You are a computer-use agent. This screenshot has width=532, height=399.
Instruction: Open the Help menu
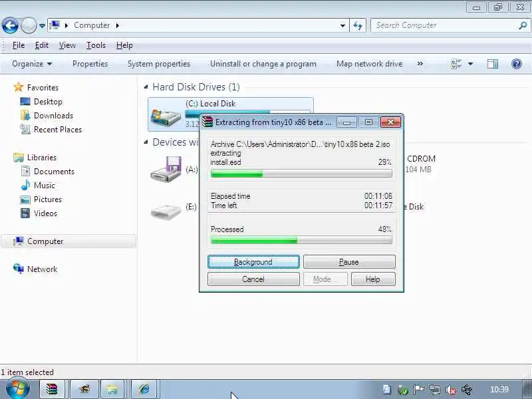124,45
